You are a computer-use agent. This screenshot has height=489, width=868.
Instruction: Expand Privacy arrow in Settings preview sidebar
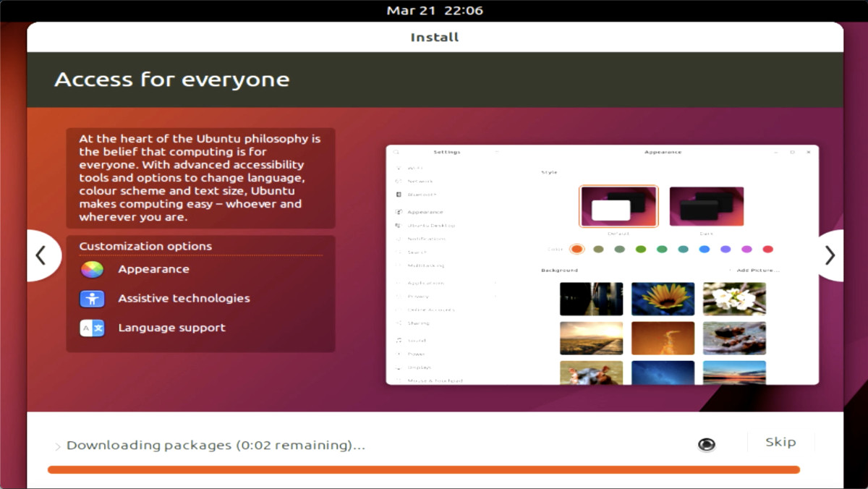click(x=495, y=297)
